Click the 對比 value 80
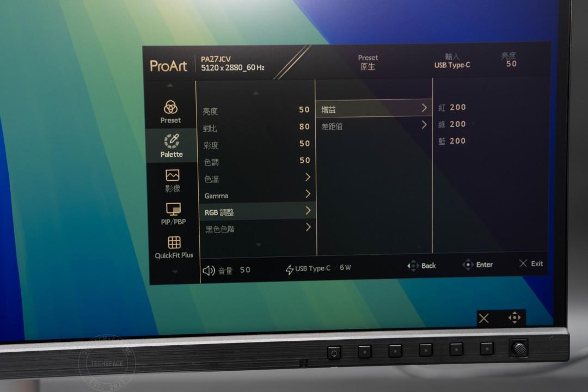Viewport: 588px width, 392px height. click(x=304, y=127)
